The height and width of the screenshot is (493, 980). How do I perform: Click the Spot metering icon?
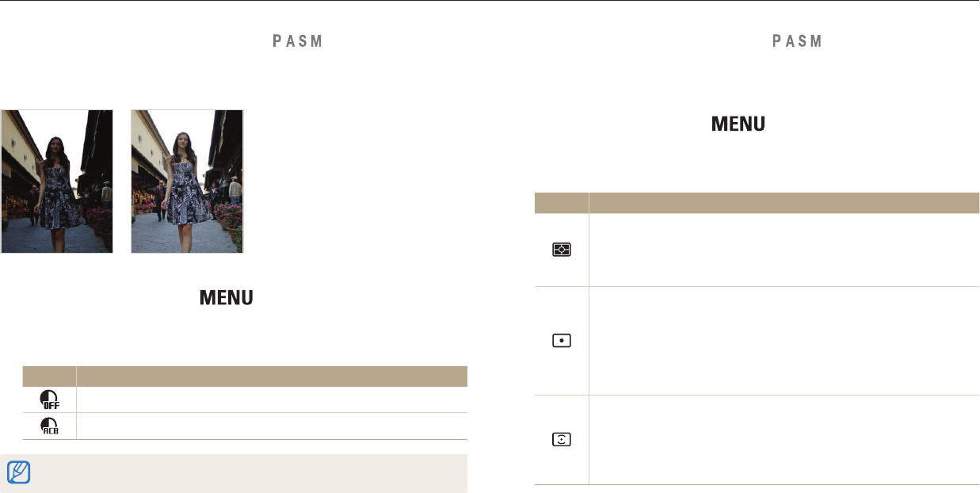562,341
